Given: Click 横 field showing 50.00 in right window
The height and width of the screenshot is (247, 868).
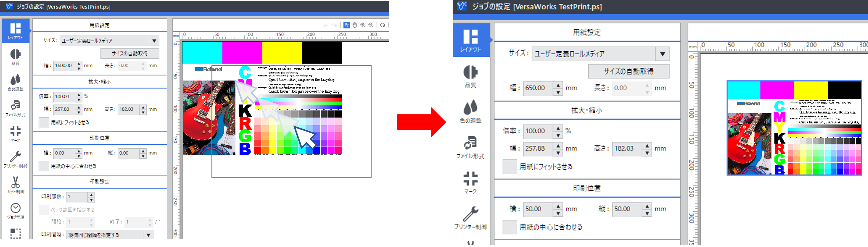Looking at the screenshot, I should point(539,209).
